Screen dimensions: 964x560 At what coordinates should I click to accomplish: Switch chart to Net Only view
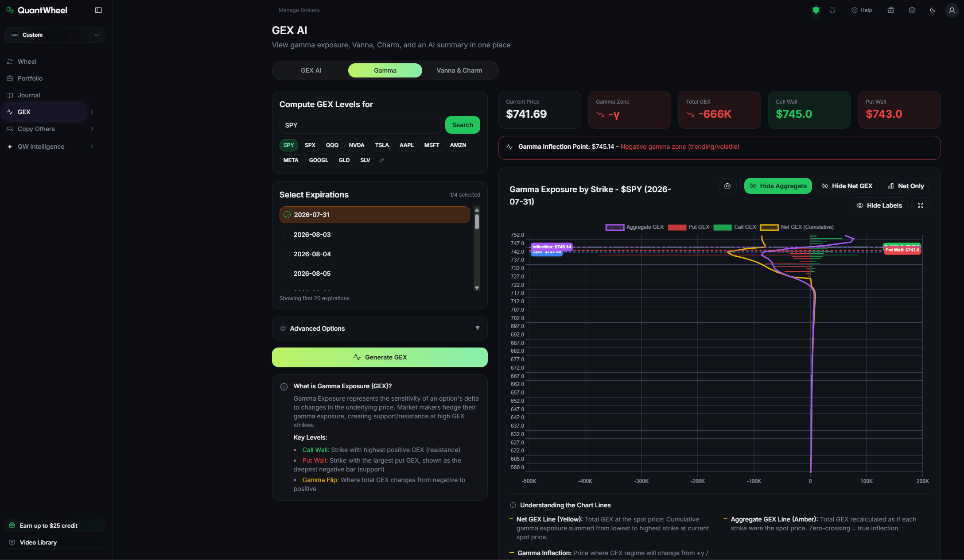point(906,186)
